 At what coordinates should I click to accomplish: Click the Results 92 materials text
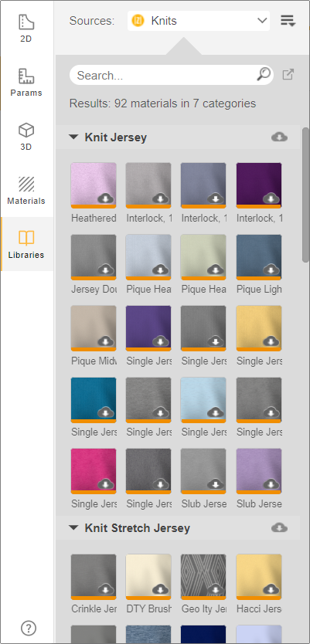[162, 103]
